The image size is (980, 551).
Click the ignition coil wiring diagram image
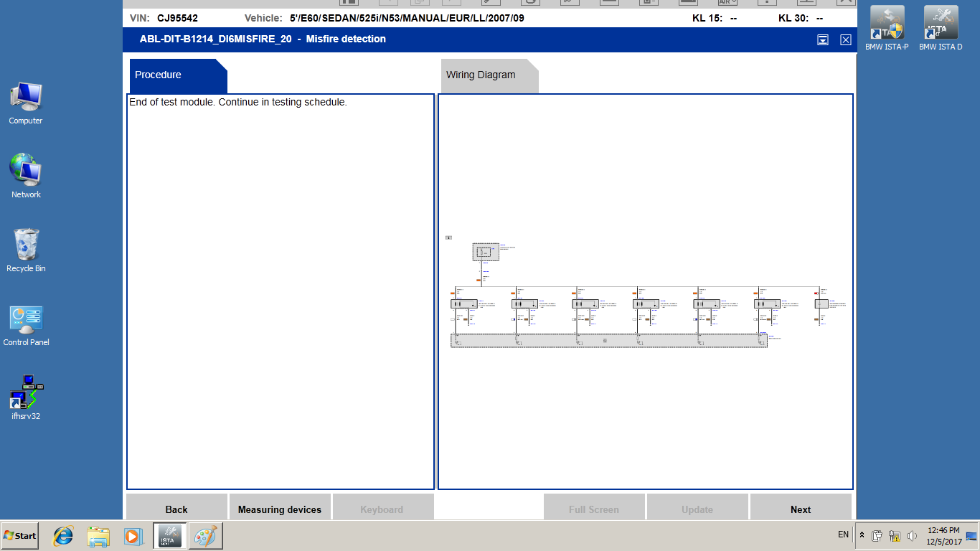(x=646, y=294)
